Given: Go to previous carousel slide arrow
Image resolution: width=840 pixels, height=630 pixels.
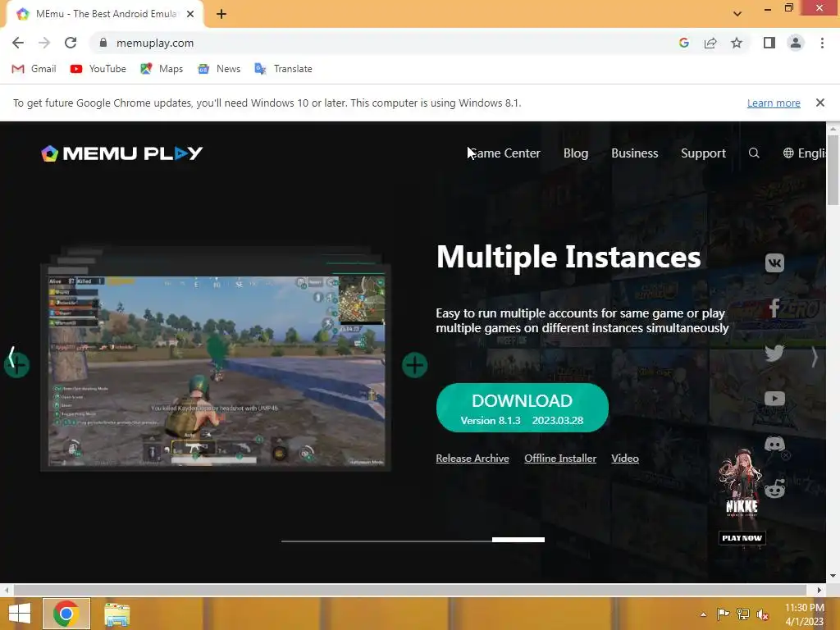Looking at the screenshot, I should pyautogui.click(x=11, y=357).
